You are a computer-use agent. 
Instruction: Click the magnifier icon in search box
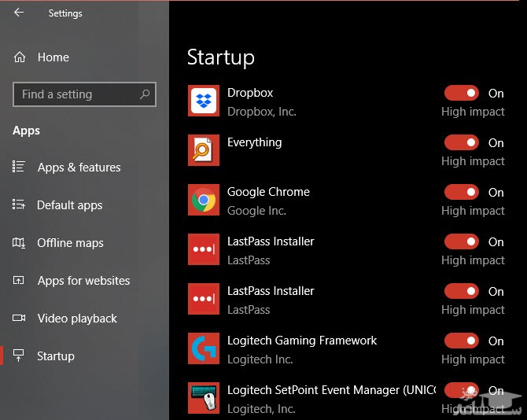coord(145,94)
